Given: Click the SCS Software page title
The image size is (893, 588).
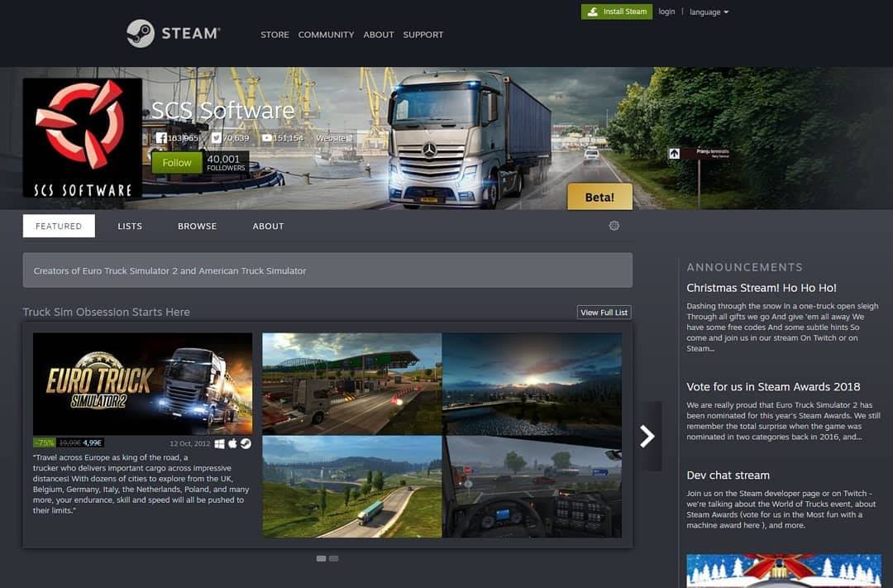Looking at the screenshot, I should coord(222,111).
